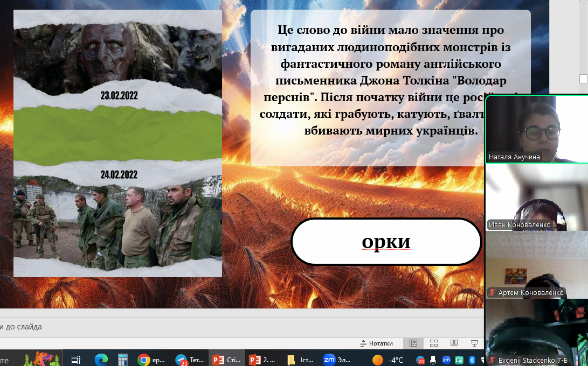
Task: Open the Calculator from the taskbar
Action: click(x=123, y=360)
